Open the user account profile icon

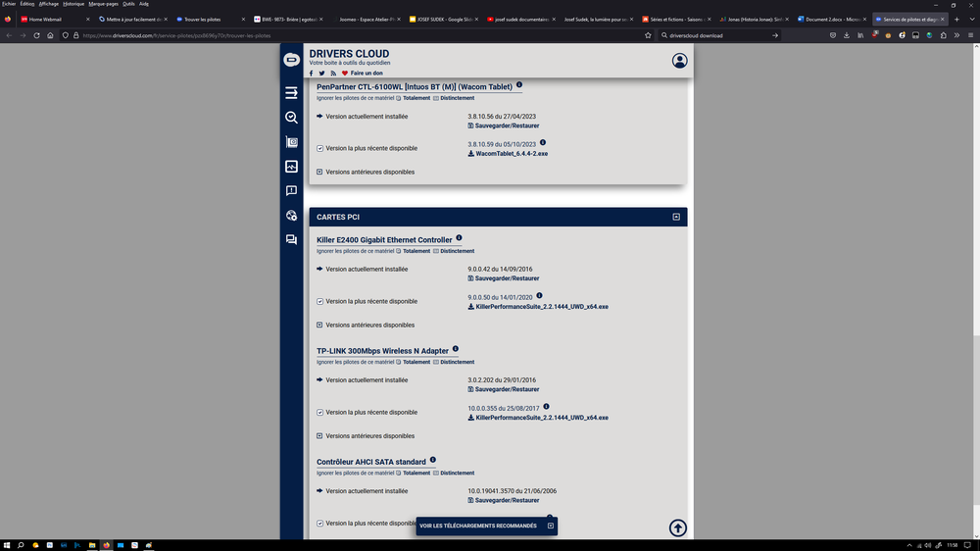[679, 61]
